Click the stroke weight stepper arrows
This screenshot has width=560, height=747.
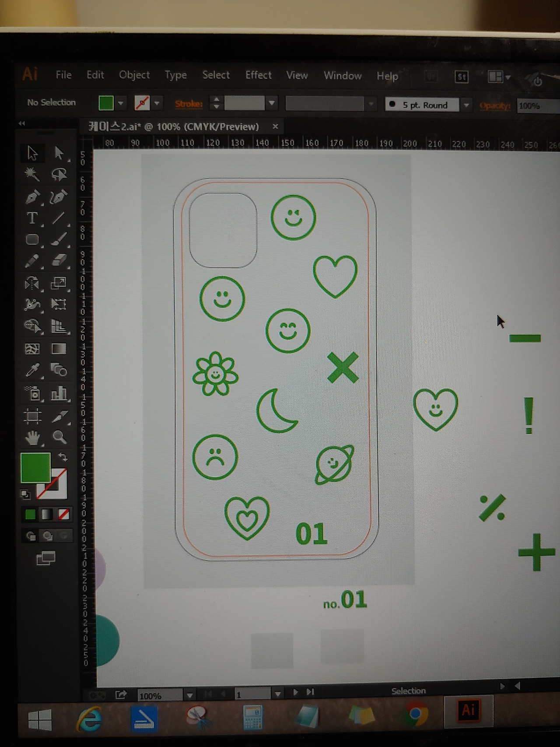coord(216,103)
